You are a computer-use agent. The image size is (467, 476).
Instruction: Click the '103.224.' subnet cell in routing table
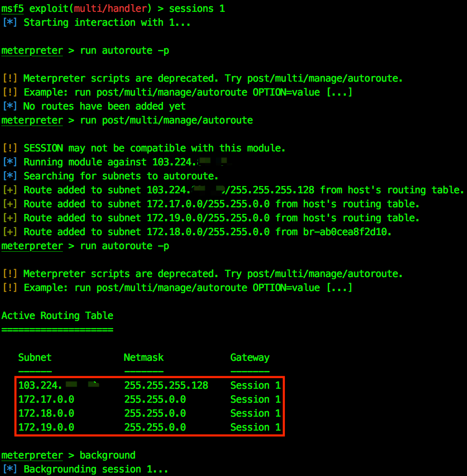[x=59, y=385]
